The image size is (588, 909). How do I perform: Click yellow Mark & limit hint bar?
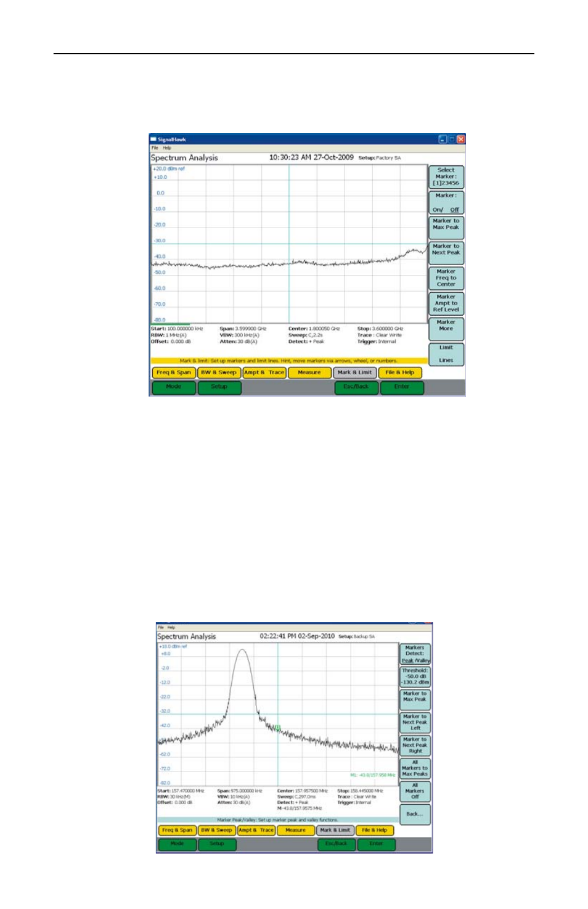pos(289,361)
